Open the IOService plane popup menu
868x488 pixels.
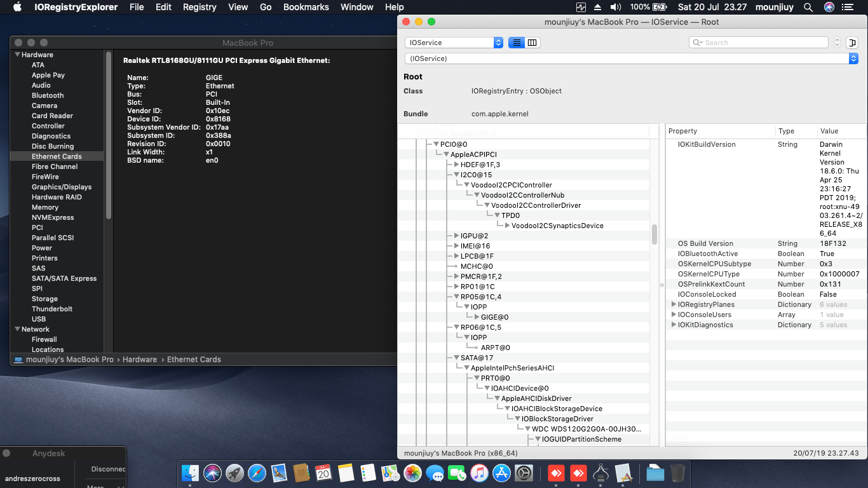(x=454, y=43)
